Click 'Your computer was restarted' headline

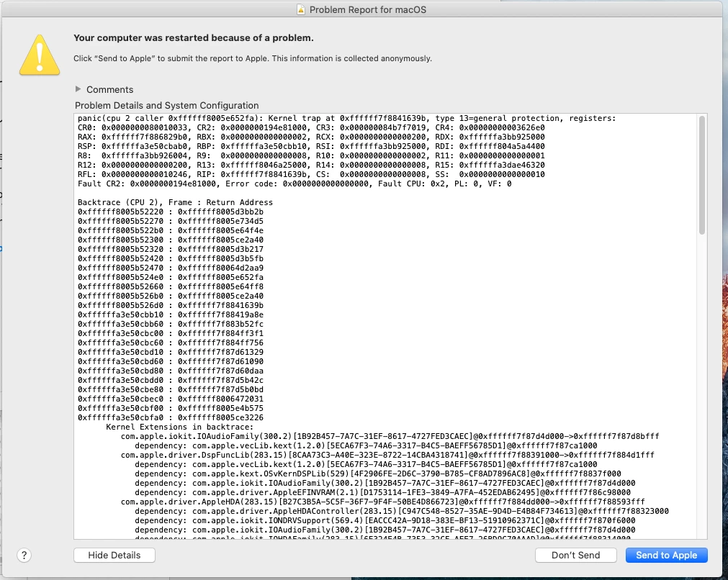(x=194, y=38)
